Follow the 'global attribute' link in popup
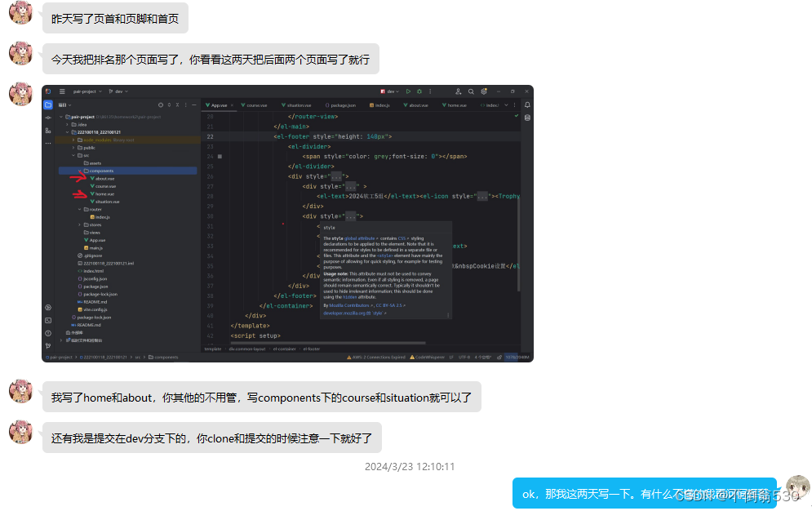Screen dimensions: 812x511 (x=361, y=238)
